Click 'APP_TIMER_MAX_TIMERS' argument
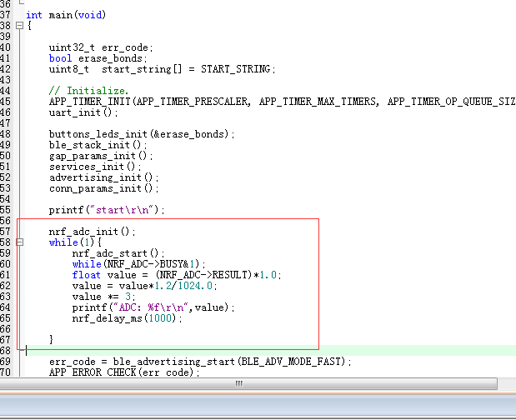Image resolution: width=516 pixels, height=420 pixels. pyautogui.click(x=318, y=102)
